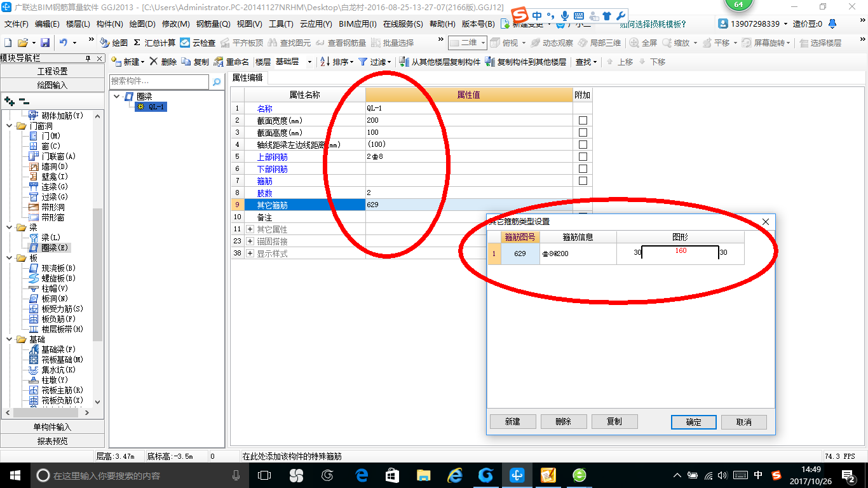Click 新建 button in stirrup dialog
The width and height of the screenshot is (868, 488).
513,422
